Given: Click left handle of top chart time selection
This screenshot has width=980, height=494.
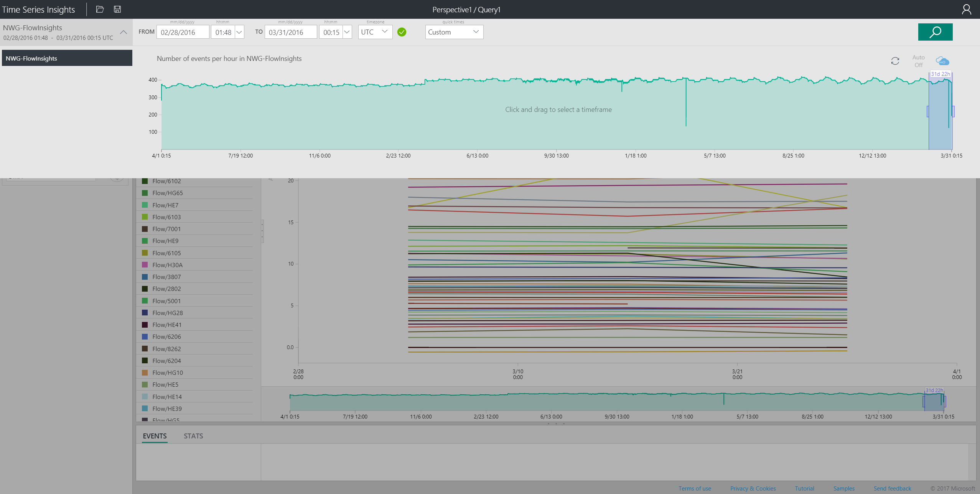Looking at the screenshot, I should [928, 111].
